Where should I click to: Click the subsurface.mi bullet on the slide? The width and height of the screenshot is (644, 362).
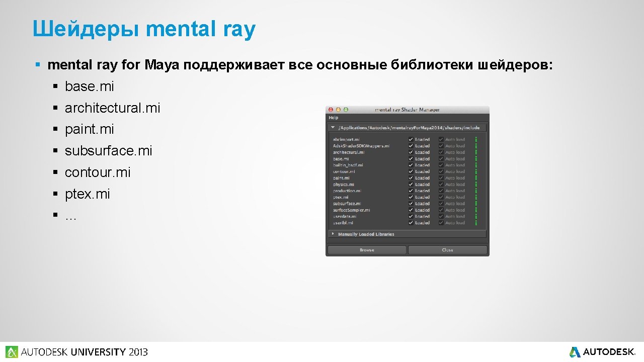point(108,151)
